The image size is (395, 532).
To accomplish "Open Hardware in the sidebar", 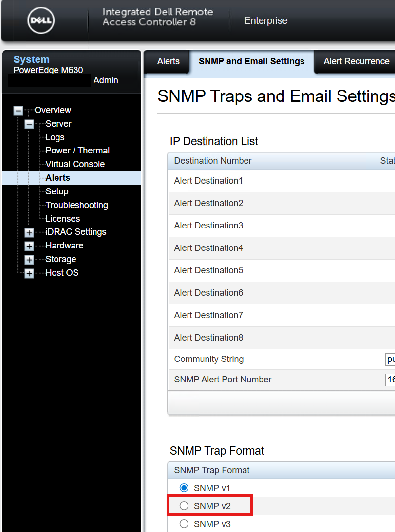I will (64, 246).
